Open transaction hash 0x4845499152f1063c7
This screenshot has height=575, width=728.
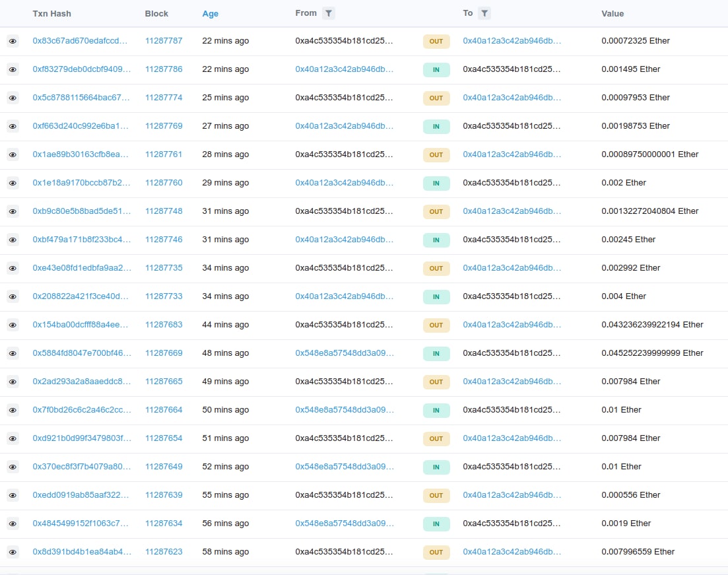click(x=81, y=524)
